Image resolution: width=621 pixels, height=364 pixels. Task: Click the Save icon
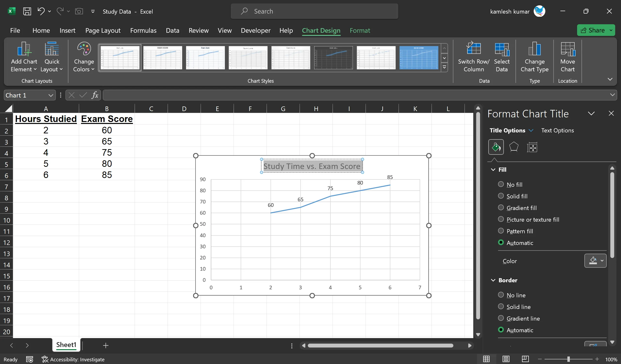tap(27, 11)
